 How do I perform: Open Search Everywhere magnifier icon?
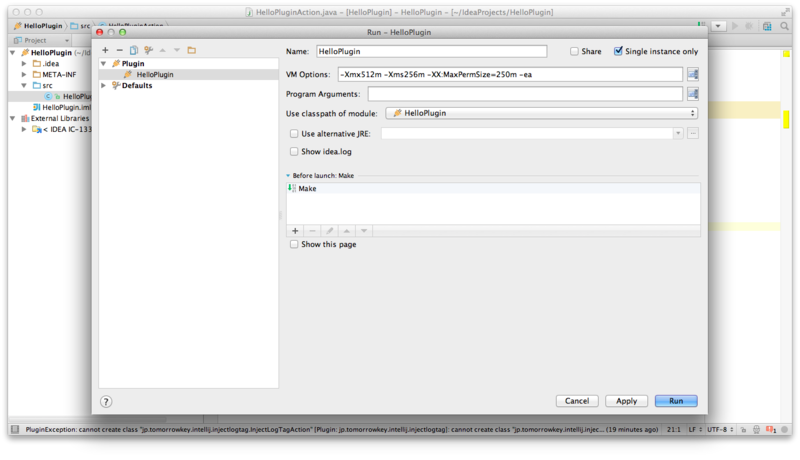[x=784, y=26]
